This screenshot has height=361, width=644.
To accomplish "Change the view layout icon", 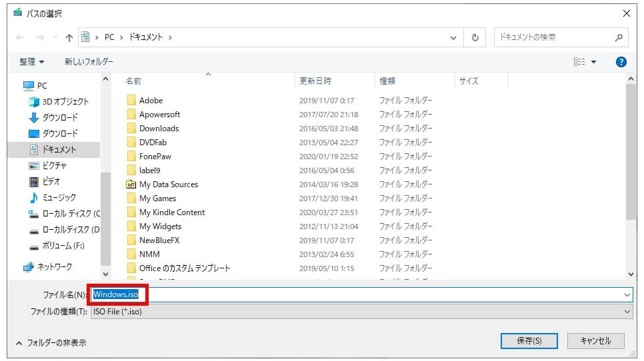I will tap(579, 61).
